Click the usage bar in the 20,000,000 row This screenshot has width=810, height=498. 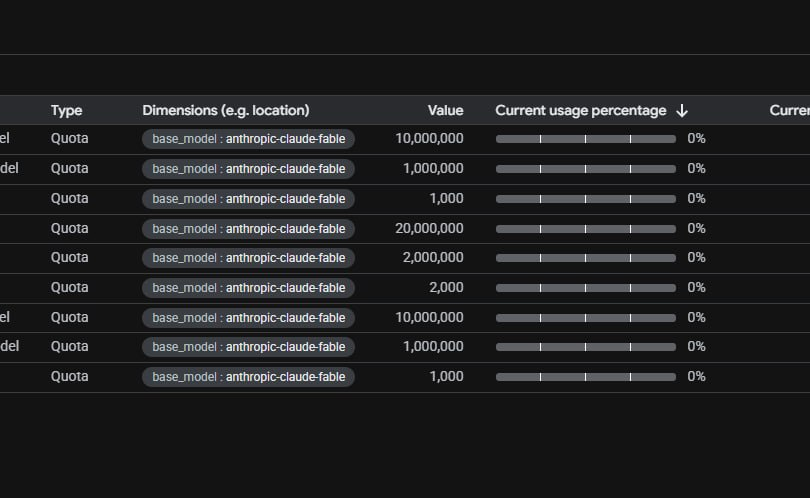(x=586, y=229)
